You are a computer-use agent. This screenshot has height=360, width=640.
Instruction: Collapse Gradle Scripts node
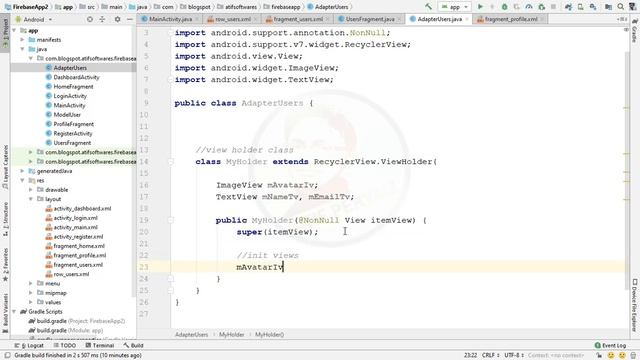(14, 311)
